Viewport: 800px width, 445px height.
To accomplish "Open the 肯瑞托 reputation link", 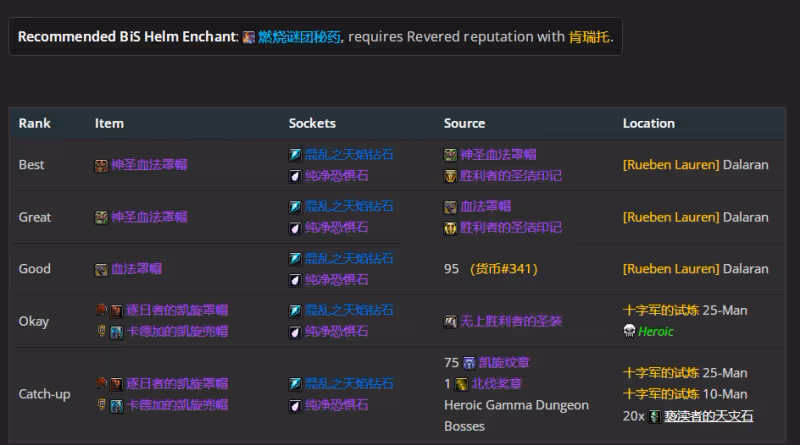I will click(589, 37).
